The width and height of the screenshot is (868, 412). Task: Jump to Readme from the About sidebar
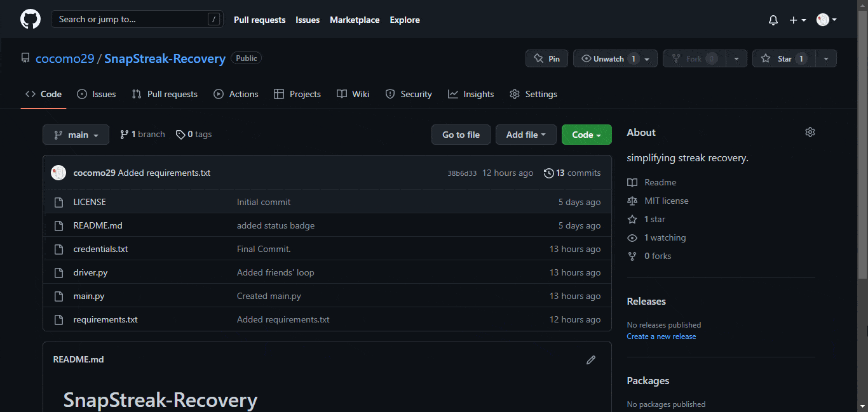[x=652, y=182]
